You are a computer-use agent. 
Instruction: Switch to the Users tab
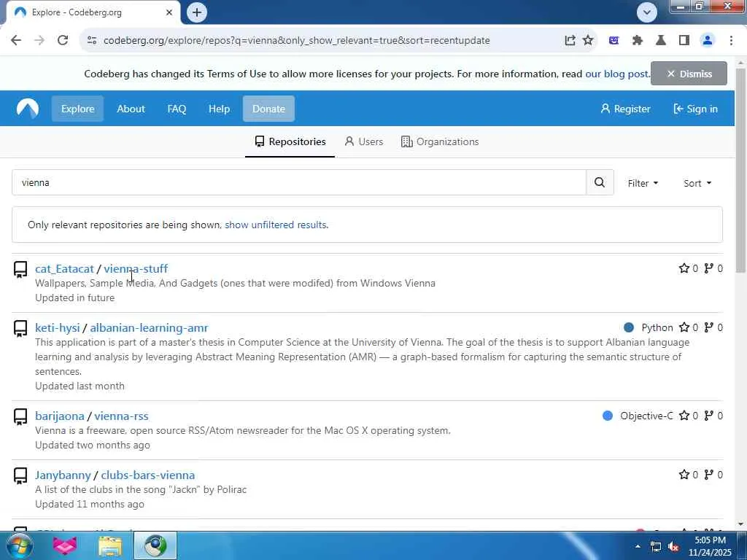[x=363, y=141]
